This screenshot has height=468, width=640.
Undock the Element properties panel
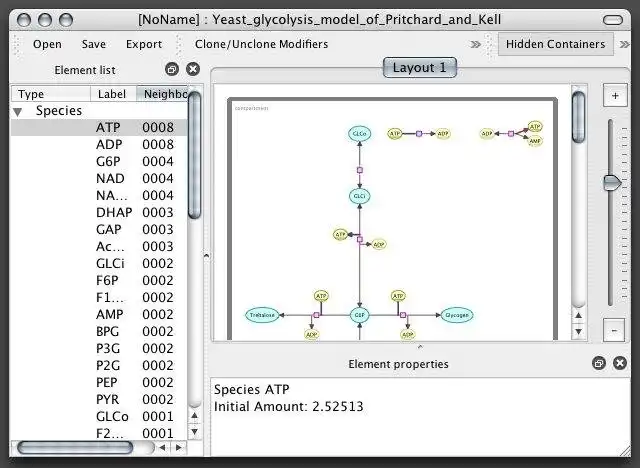click(x=599, y=363)
